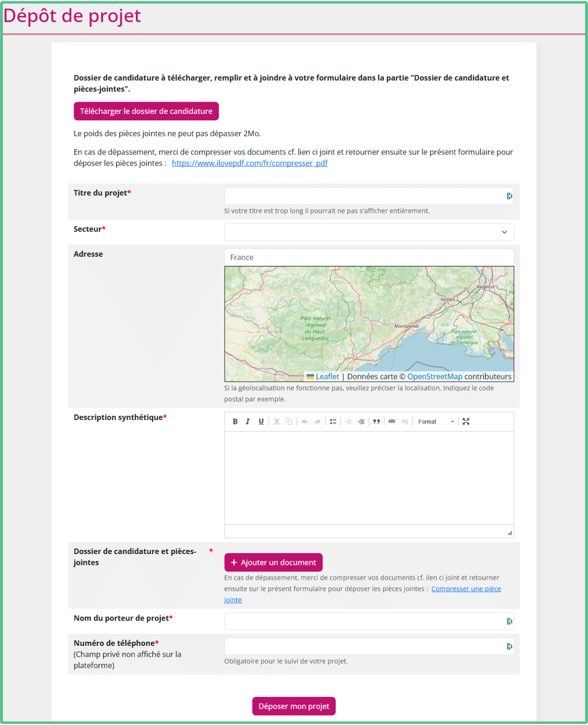Maximize the description editor to fullscreen

coord(466,422)
